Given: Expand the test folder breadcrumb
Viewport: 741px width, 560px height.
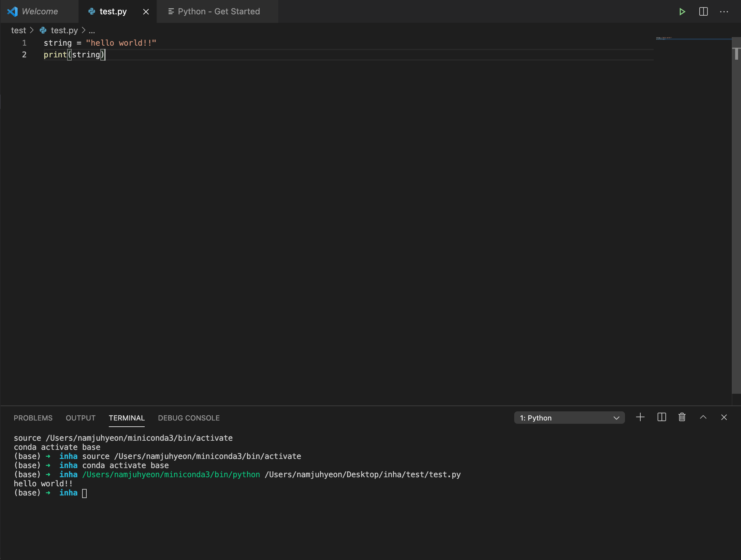Looking at the screenshot, I should coord(19,31).
